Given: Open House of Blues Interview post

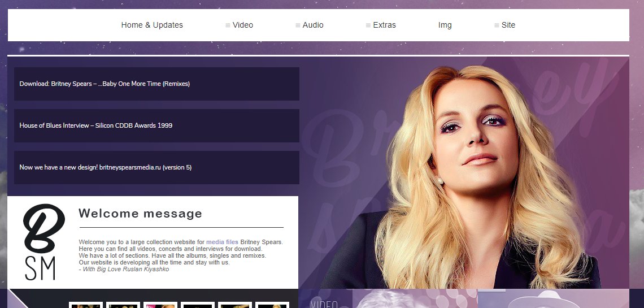Looking at the screenshot, I should [156, 125].
